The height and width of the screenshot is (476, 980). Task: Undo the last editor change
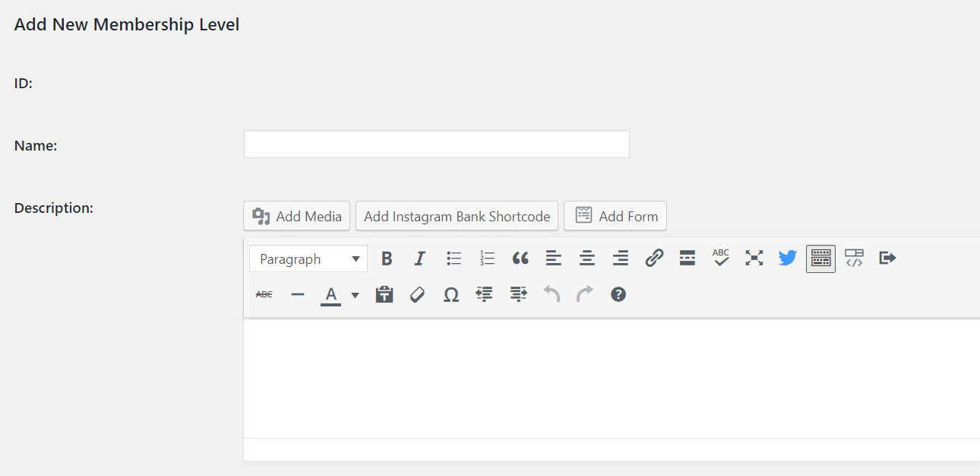(551, 294)
